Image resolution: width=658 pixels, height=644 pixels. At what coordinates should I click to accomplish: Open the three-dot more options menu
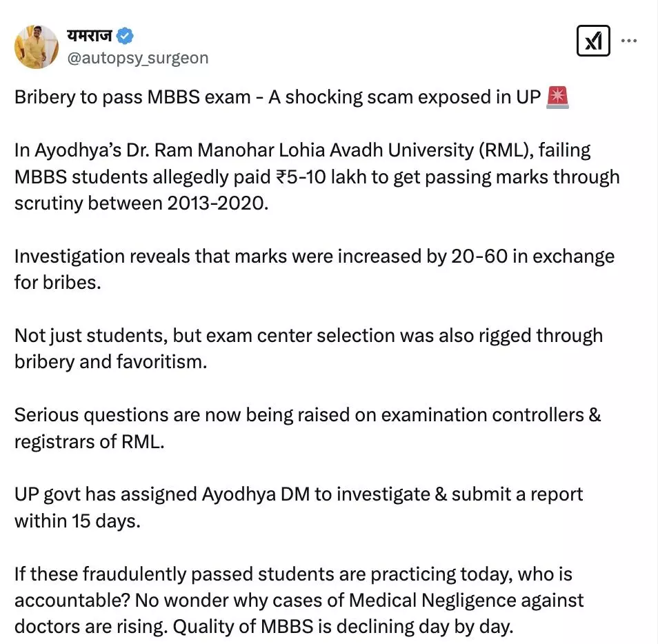(629, 41)
